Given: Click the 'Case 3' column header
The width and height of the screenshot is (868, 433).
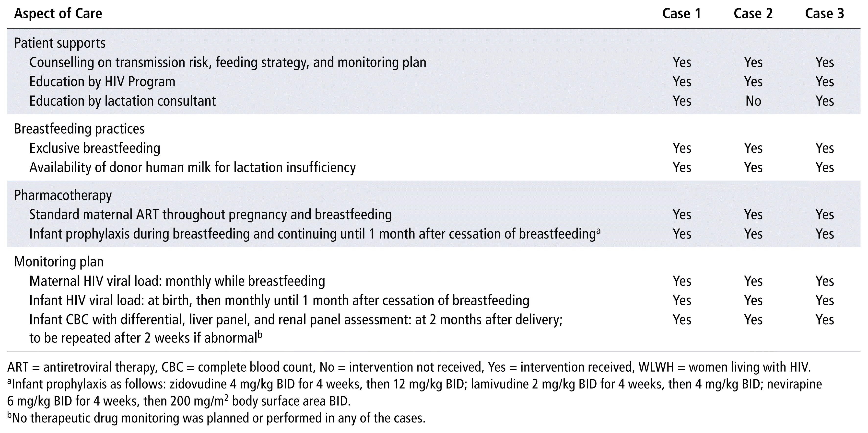Looking at the screenshot, I should [824, 14].
